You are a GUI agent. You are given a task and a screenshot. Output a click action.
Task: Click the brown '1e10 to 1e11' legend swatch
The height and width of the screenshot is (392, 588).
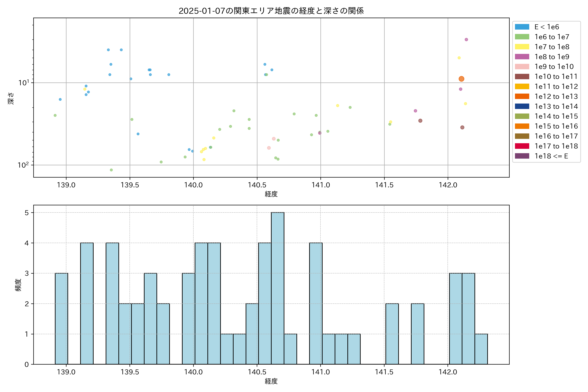coord(522,76)
